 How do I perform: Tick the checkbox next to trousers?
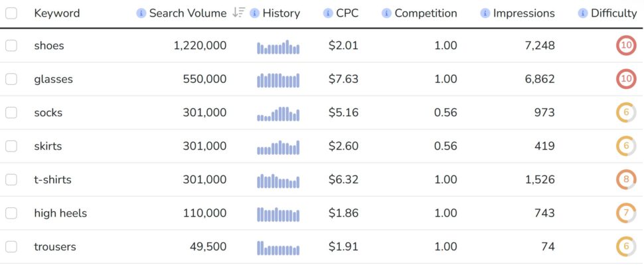pos(11,246)
